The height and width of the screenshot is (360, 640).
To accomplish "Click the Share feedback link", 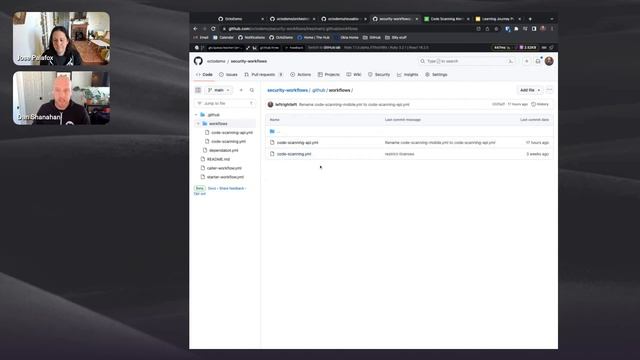I will point(231,189).
